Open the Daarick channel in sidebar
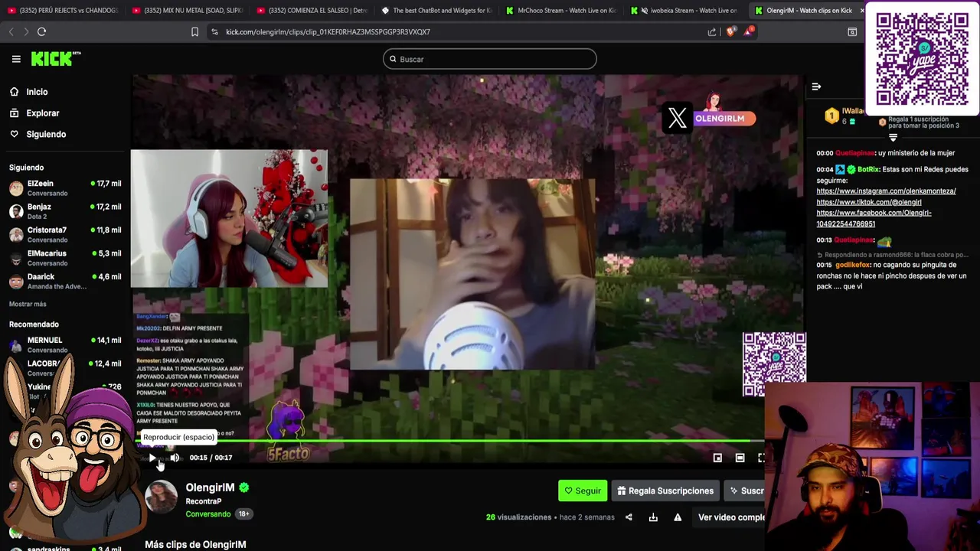The height and width of the screenshot is (551, 980). [65, 281]
